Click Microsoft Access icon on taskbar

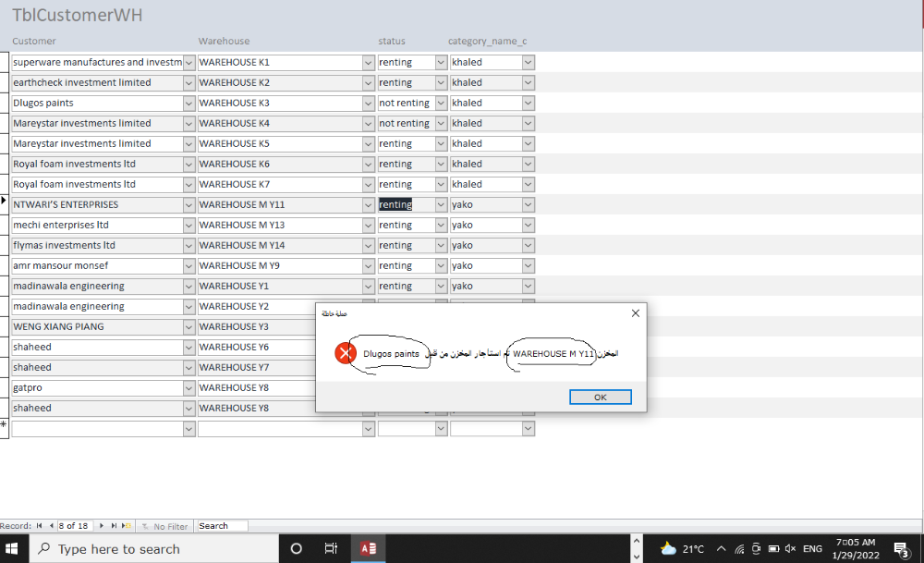click(369, 549)
